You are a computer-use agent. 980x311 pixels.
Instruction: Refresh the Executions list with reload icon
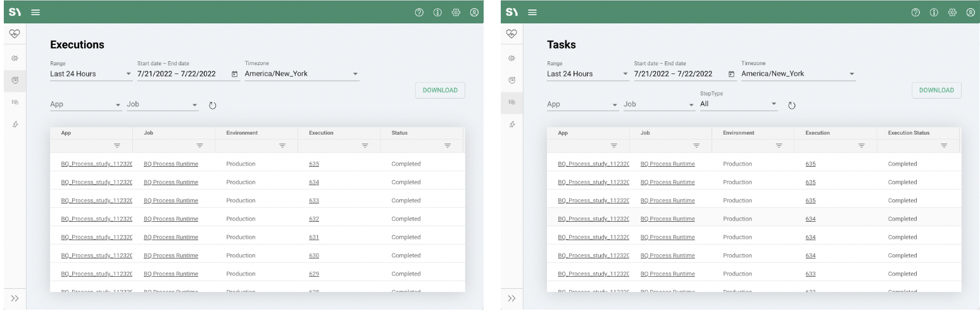pyautogui.click(x=213, y=105)
